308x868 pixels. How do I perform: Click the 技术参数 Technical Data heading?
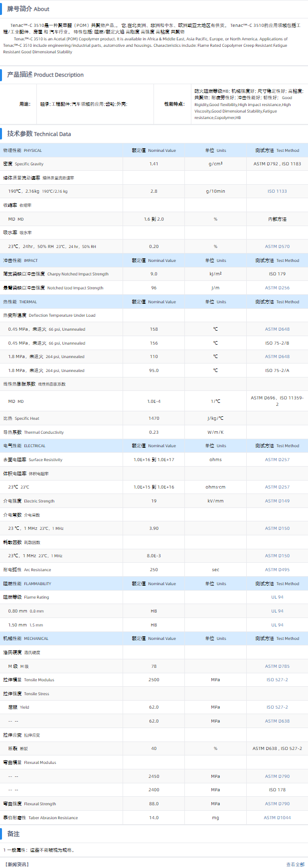click(39, 134)
